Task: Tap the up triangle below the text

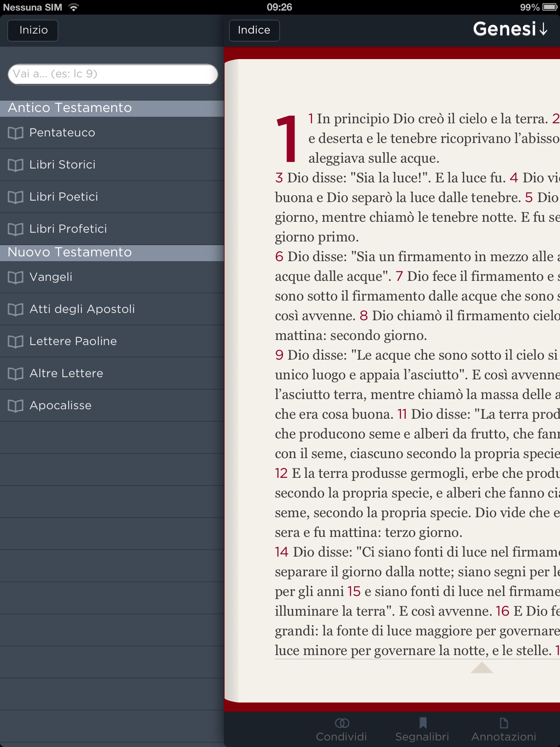Action: coord(482,667)
